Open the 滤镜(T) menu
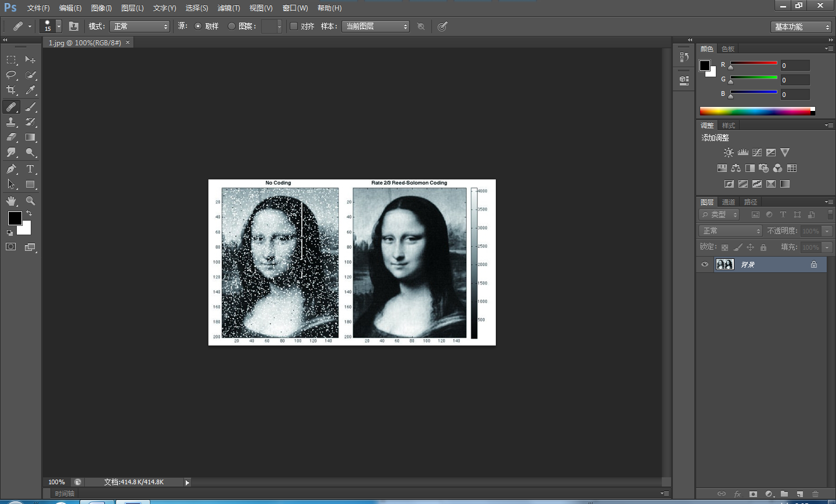836x504 pixels. click(229, 8)
